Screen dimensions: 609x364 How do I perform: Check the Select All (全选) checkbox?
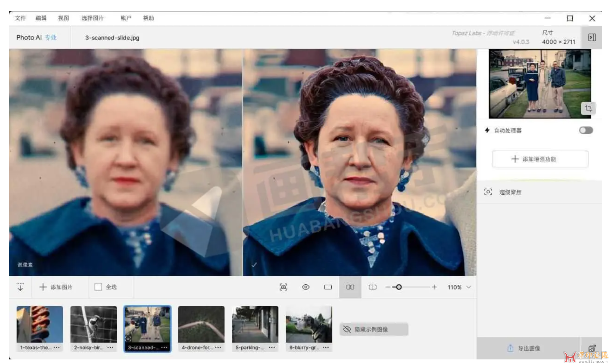pyautogui.click(x=98, y=287)
